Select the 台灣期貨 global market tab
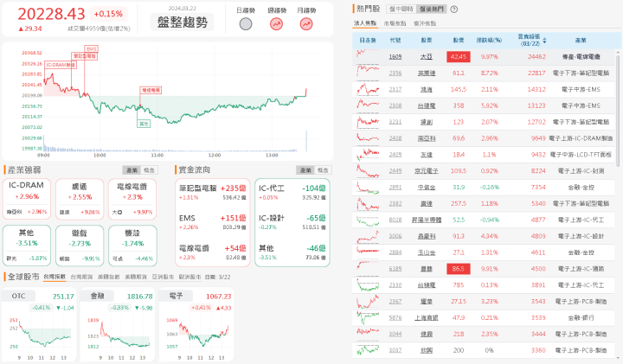Image resolution: width=623 pixels, height=364 pixels. (x=81, y=277)
